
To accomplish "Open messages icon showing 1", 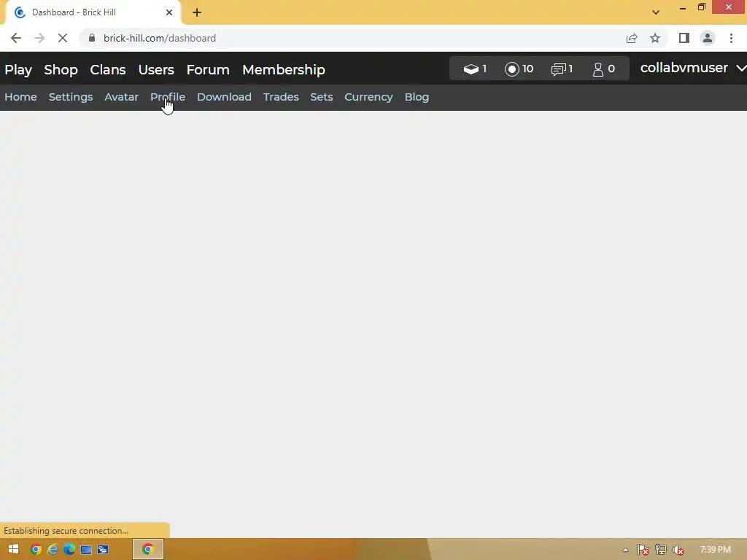I will 562,69.
